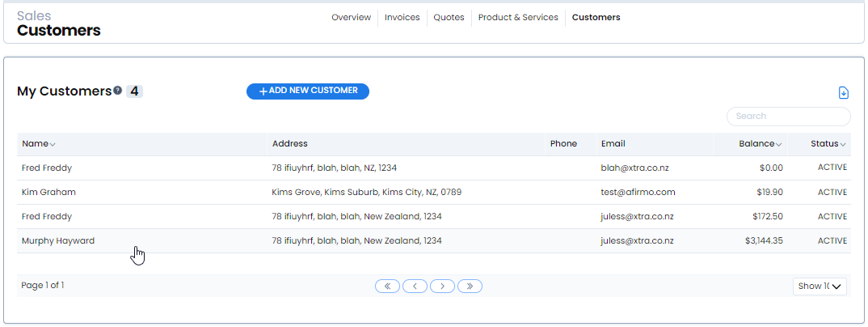The image size is (868, 327).
Task: Click the $19.90 balance value
Action: coord(770,193)
